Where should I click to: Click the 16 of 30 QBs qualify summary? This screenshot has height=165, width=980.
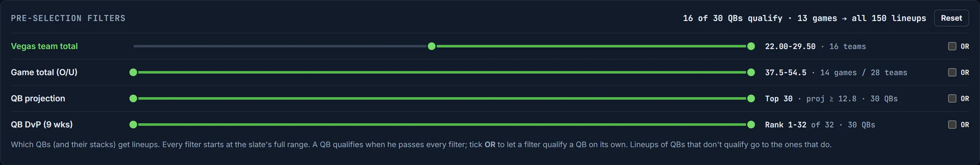tap(733, 18)
